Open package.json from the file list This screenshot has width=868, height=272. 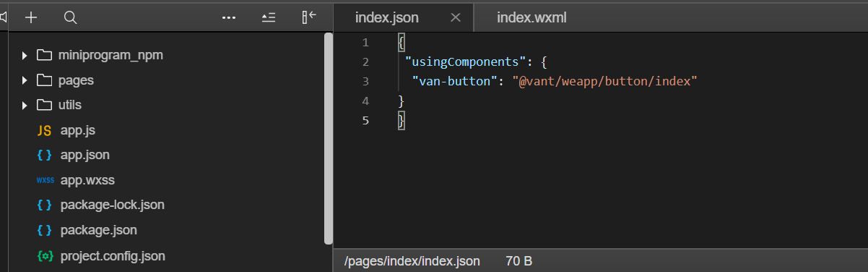(x=99, y=230)
